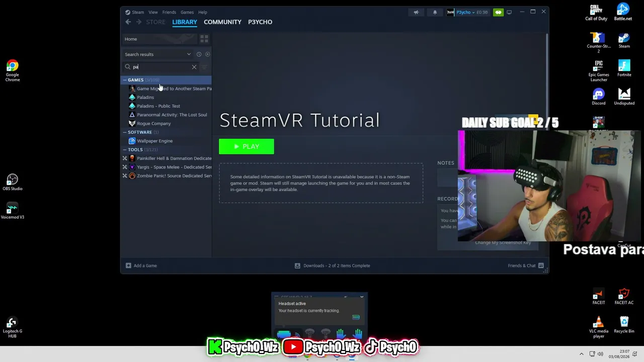Sort library by recent activity clock icon
Screen dimensions: 644x362
point(199,54)
